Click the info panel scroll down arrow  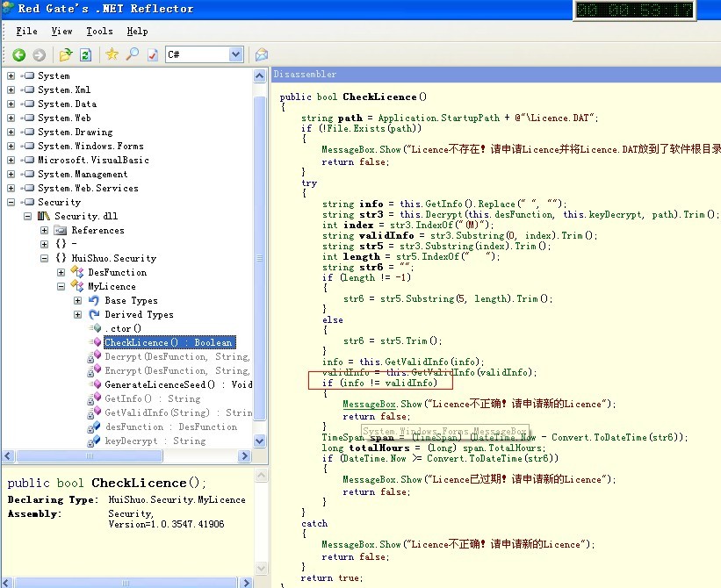tap(261, 568)
